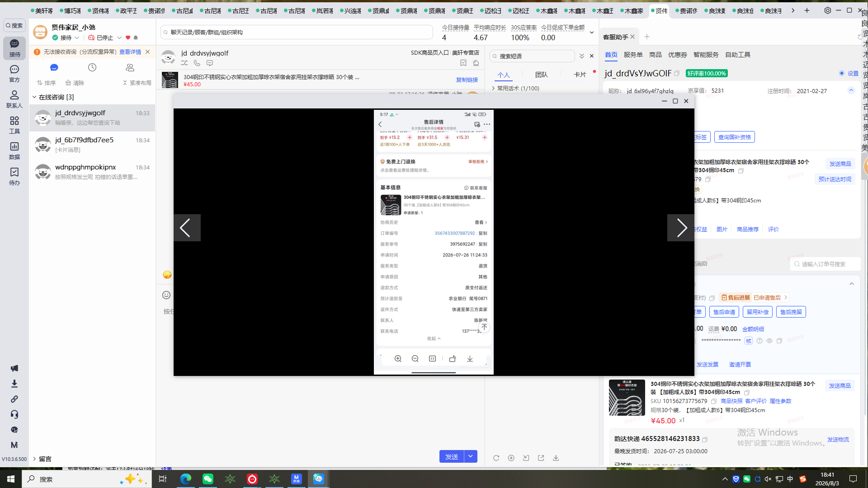Switch to 团队 phrases tab
The height and width of the screenshot is (488, 868).
click(x=541, y=75)
